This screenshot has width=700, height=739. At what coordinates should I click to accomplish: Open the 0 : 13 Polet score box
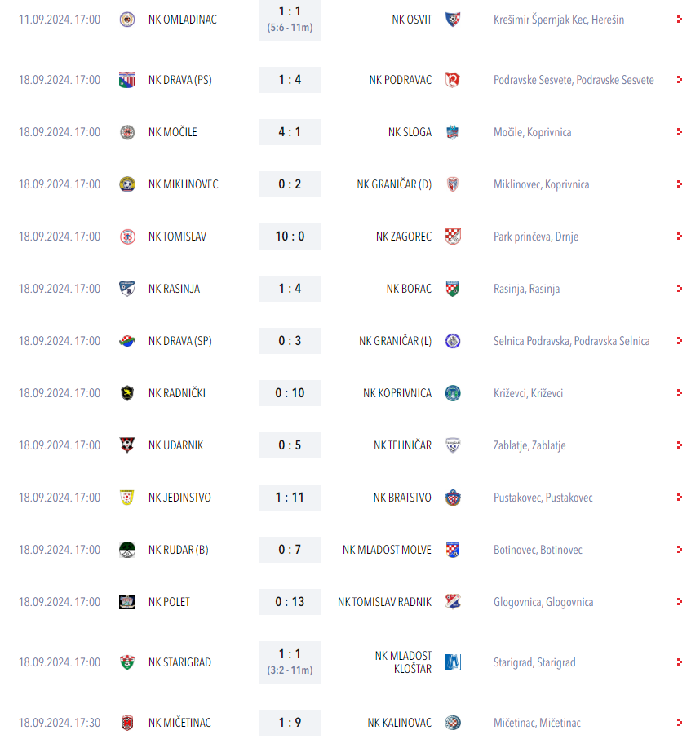click(x=290, y=602)
